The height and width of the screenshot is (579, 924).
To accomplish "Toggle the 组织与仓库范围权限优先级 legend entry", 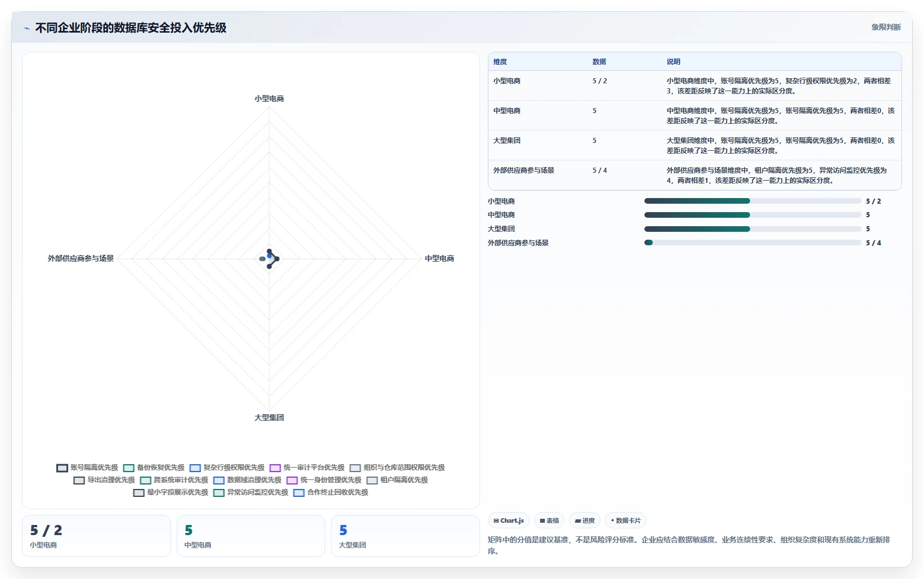I will pos(397,468).
